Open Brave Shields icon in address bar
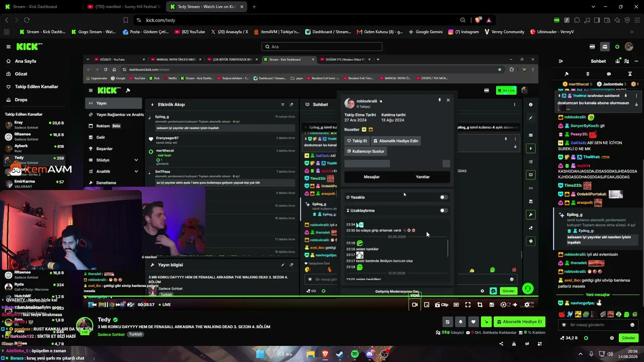This screenshot has width=644, height=362. point(477,20)
